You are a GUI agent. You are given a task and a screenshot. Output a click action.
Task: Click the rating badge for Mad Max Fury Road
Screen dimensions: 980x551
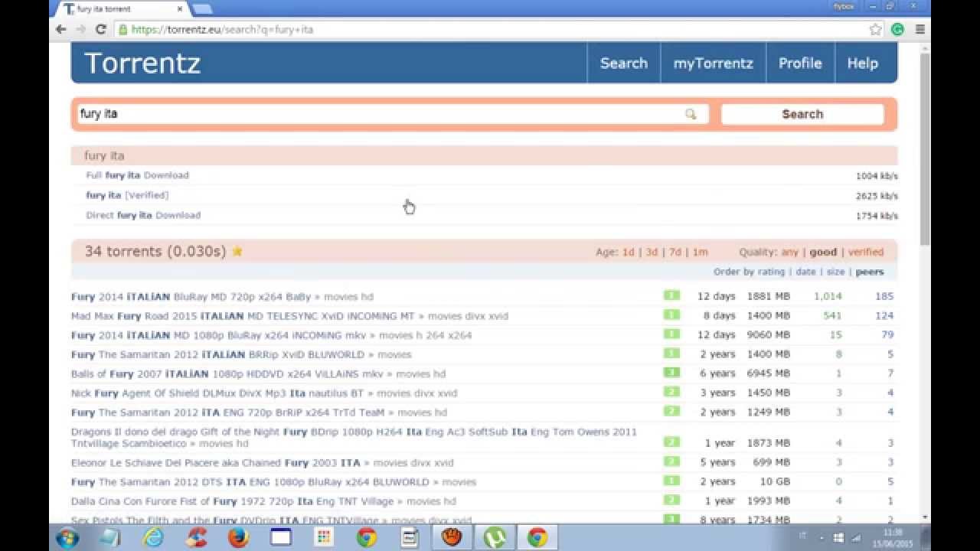[671, 315]
